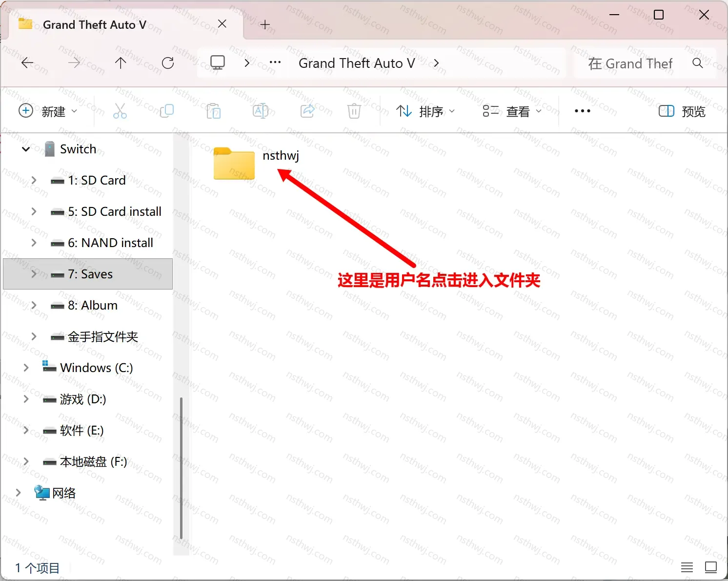
Task: Click the navigation pane vertical scrollbar
Action: coord(181,468)
